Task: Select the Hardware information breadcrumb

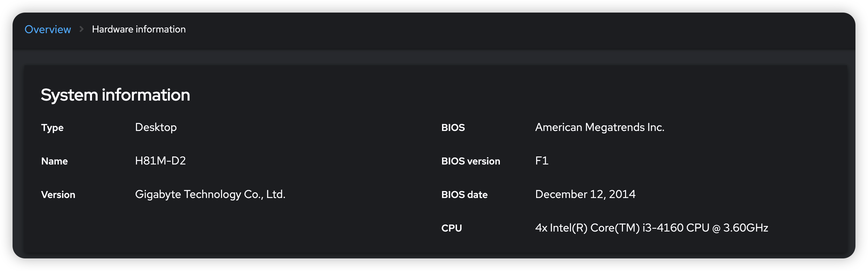Action: point(139,29)
